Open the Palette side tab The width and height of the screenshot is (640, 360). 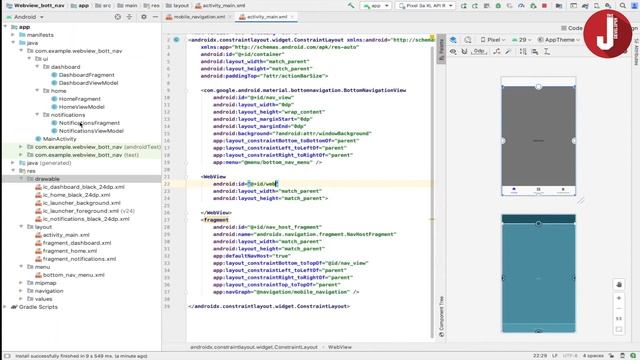point(441,49)
